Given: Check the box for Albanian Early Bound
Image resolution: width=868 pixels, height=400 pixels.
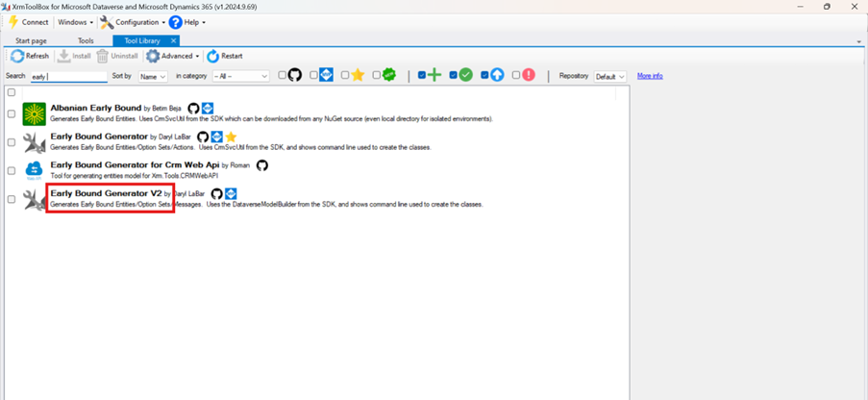Looking at the screenshot, I should coord(12,113).
